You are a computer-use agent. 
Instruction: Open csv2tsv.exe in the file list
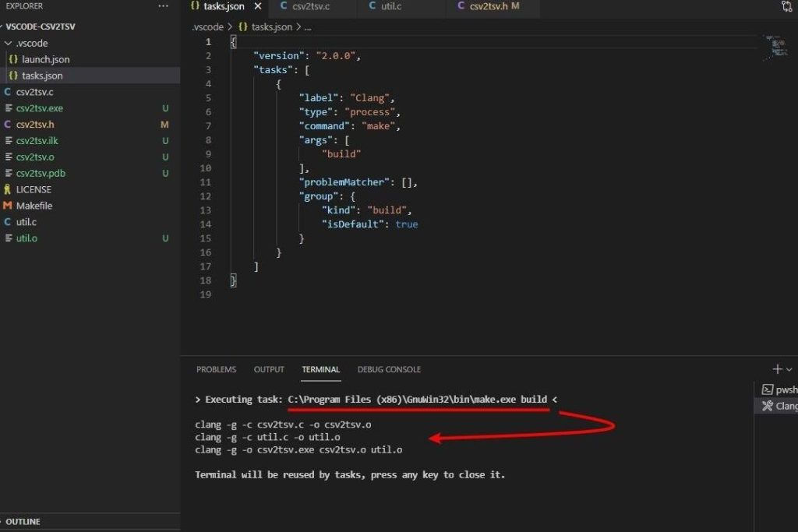point(39,108)
